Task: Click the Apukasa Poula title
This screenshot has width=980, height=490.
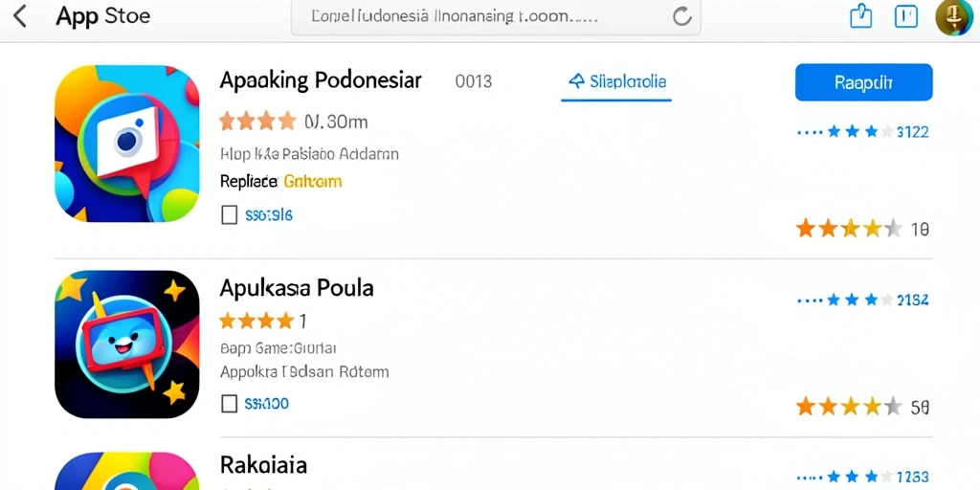Action: (x=297, y=287)
